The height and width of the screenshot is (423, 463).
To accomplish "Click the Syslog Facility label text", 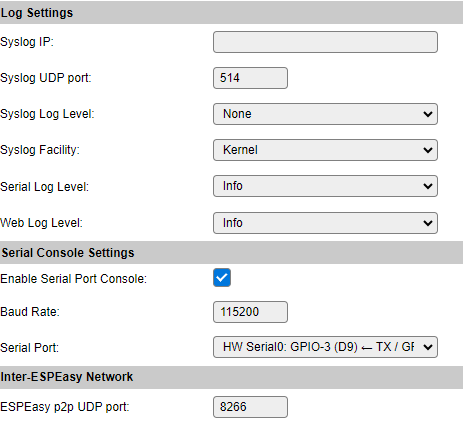I will click(x=40, y=150).
